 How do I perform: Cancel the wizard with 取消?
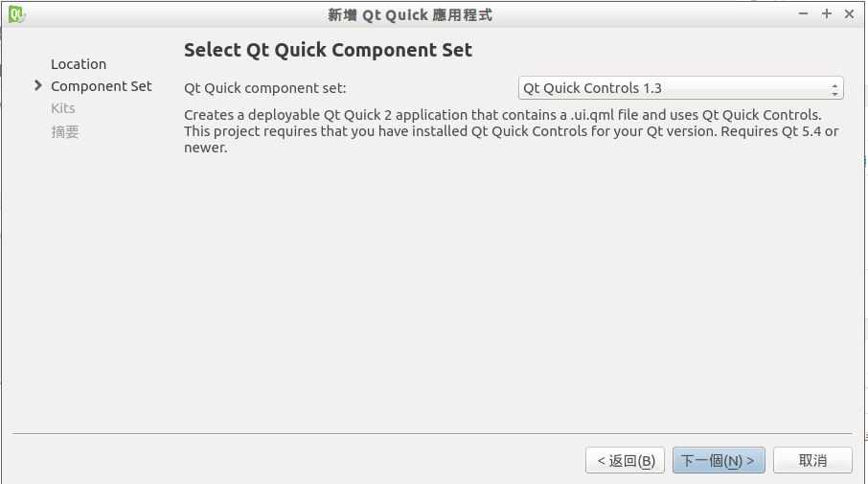[x=812, y=461]
